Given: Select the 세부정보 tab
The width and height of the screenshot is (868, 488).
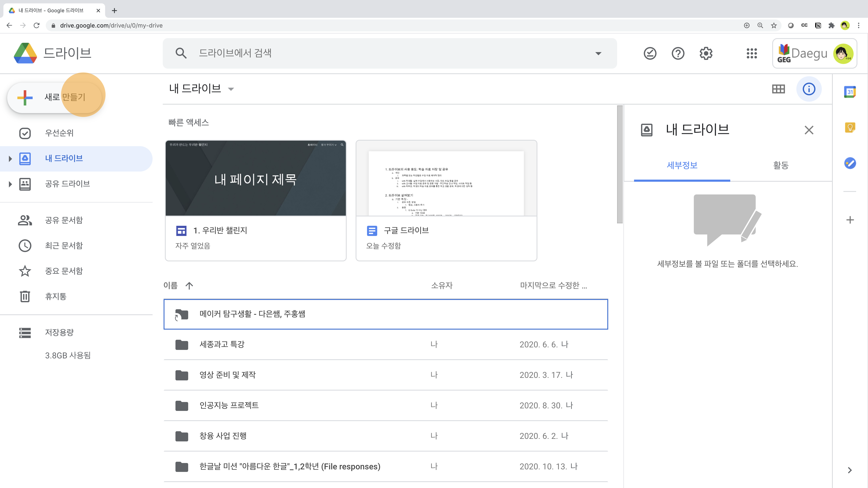Looking at the screenshot, I should click(x=682, y=165).
